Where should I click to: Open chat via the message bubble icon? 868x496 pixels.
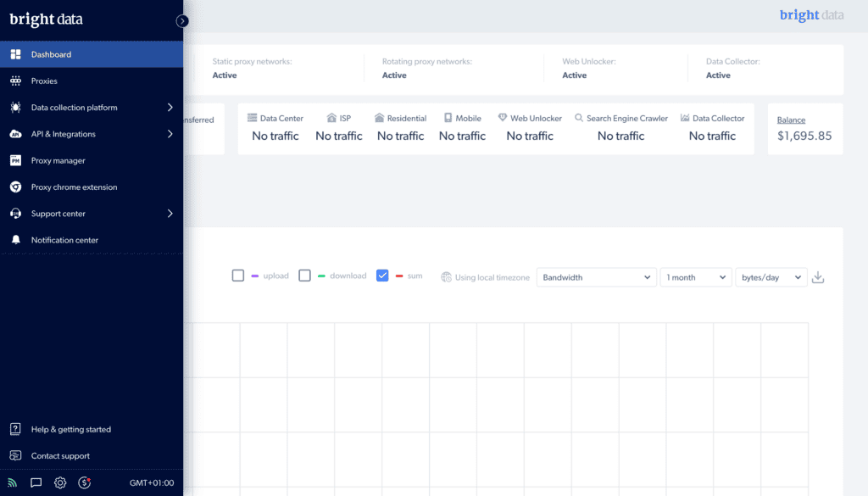point(36,482)
